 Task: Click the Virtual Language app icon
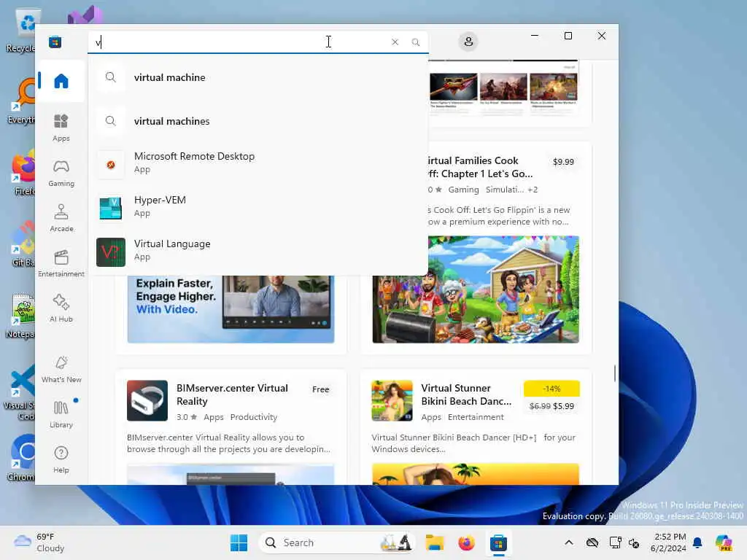point(111,252)
